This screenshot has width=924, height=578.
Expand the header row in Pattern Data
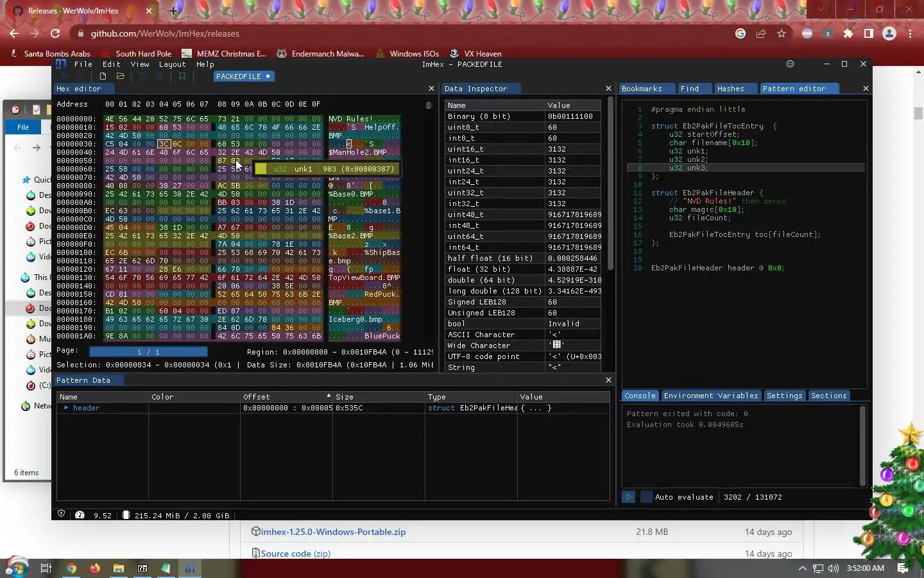[66, 408]
